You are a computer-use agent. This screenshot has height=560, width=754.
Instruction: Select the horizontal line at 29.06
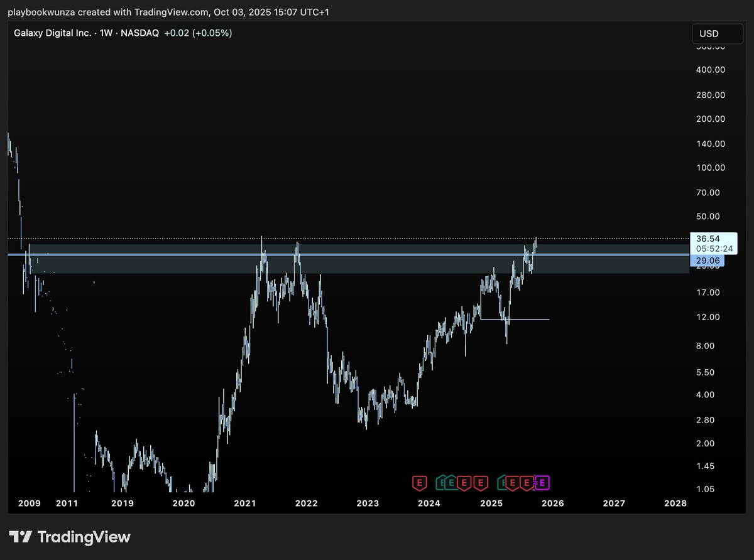point(349,254)
